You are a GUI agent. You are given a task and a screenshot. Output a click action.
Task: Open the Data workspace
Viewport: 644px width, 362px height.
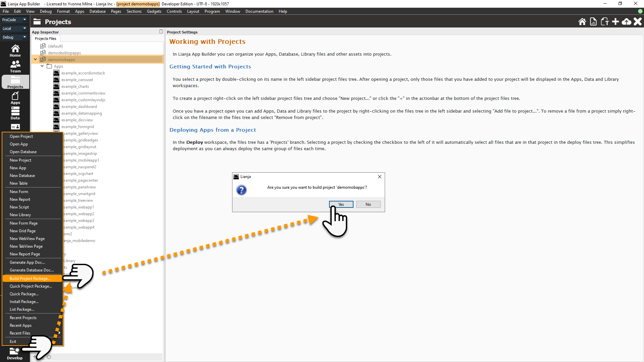click(x=15, y=113)
